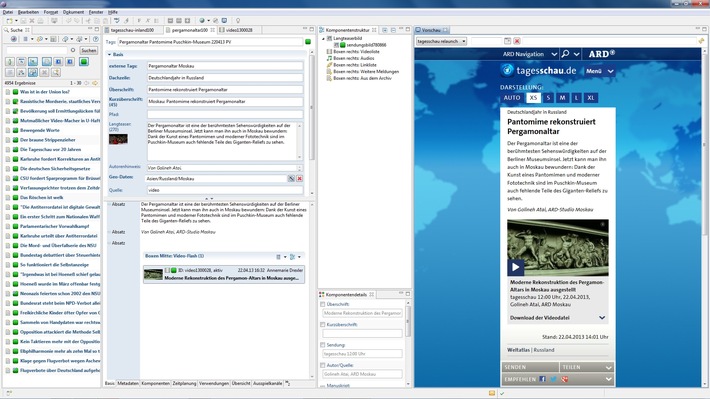Select the M display size

coord(562,98)
